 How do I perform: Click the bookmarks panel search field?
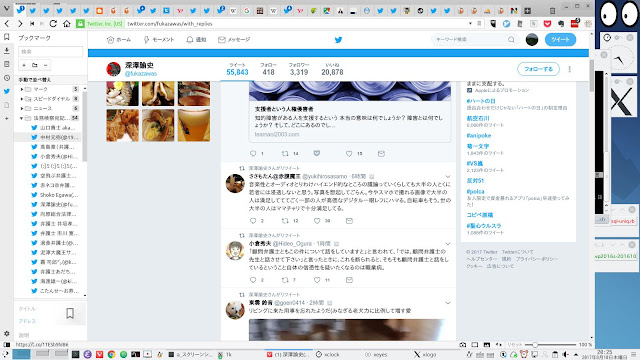(x=51, y=51)
